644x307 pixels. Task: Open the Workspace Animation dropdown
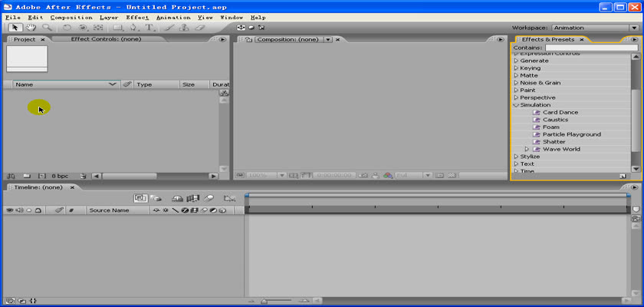(595, 28)
